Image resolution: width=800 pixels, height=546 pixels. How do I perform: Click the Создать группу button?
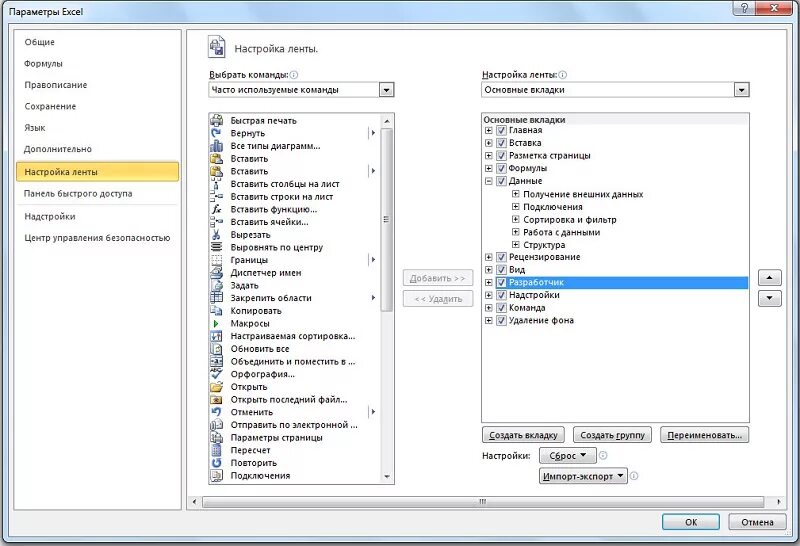coord(612,435)
